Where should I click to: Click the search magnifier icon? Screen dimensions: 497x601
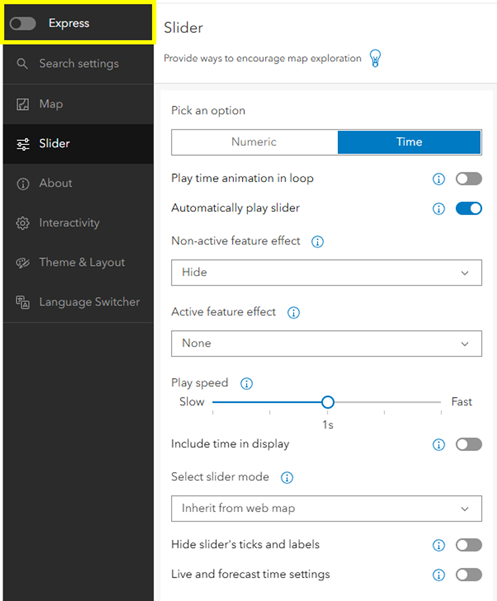point(22,64)
